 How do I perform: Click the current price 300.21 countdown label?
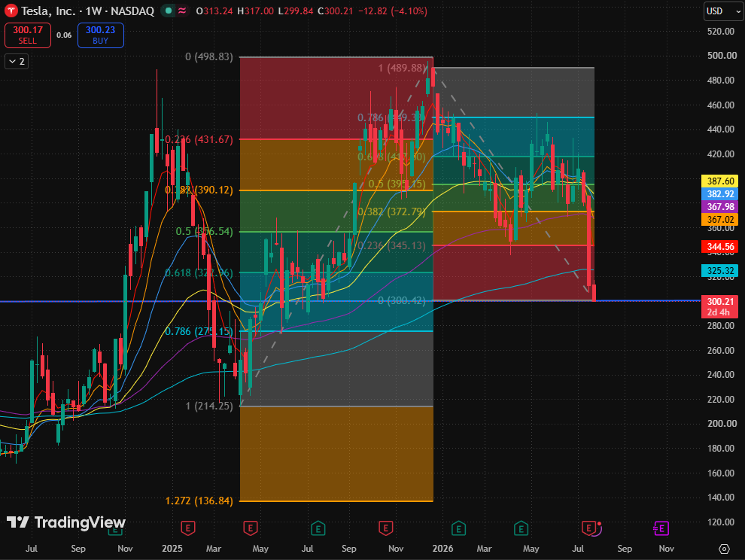tap(720, 306)
